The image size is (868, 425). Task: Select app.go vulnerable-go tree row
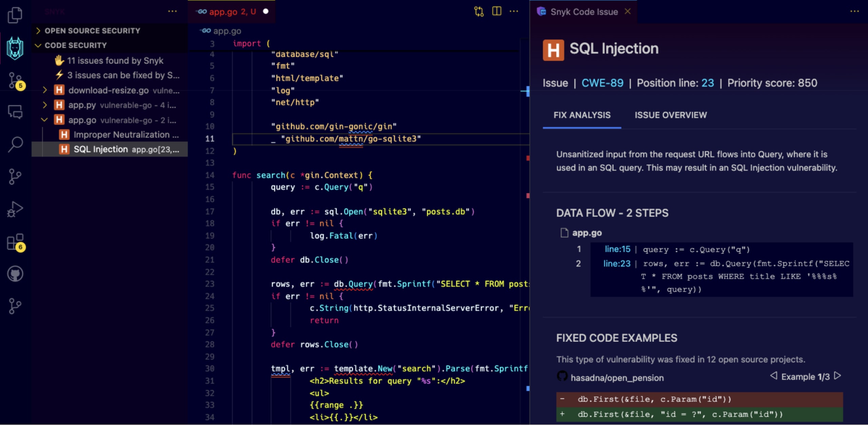(110, 120)
